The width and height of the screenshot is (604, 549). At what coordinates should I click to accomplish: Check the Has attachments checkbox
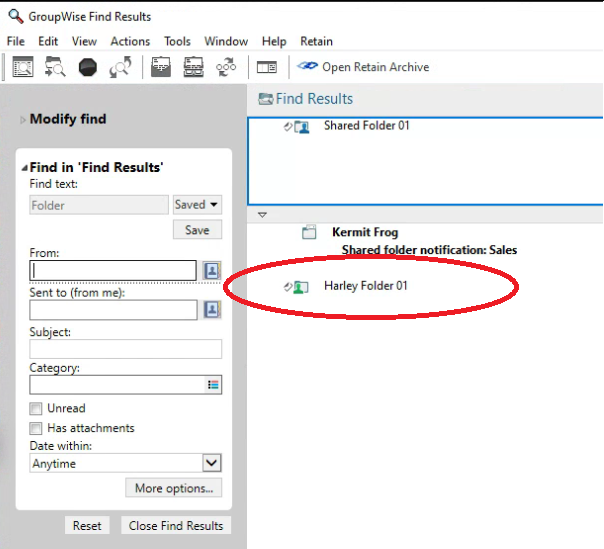[35, 428]
